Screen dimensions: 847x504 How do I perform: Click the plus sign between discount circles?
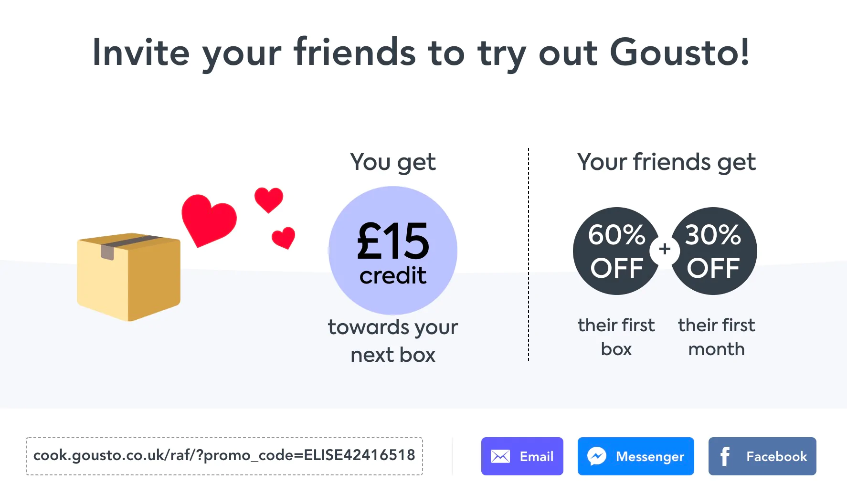665,249
